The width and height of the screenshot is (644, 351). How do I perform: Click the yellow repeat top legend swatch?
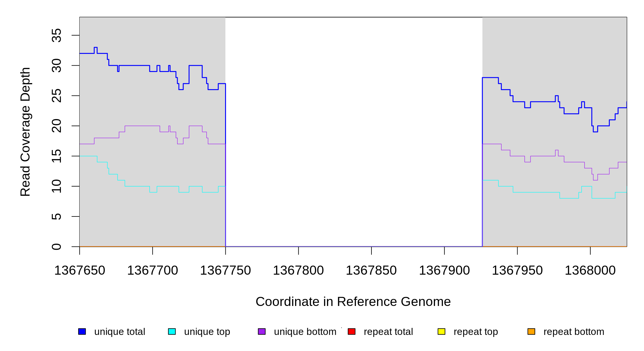tap(441, 331)
